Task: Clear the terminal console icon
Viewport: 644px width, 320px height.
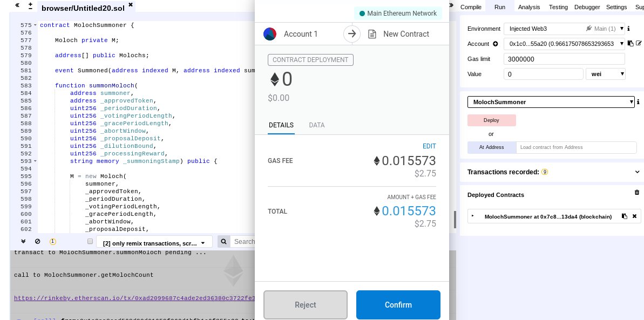Action: [38, 242]
